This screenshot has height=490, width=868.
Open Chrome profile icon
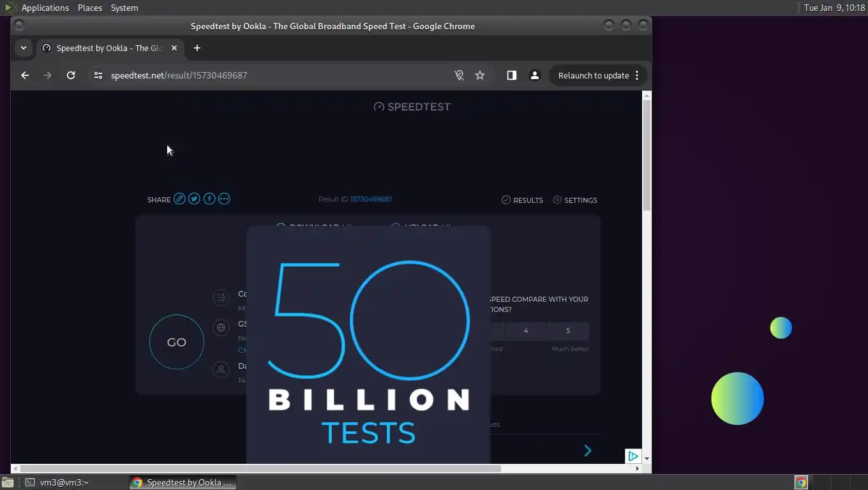535,75
